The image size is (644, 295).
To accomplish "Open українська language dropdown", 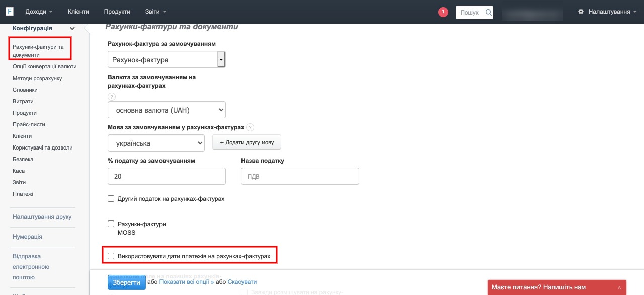I will coord(156,143).
